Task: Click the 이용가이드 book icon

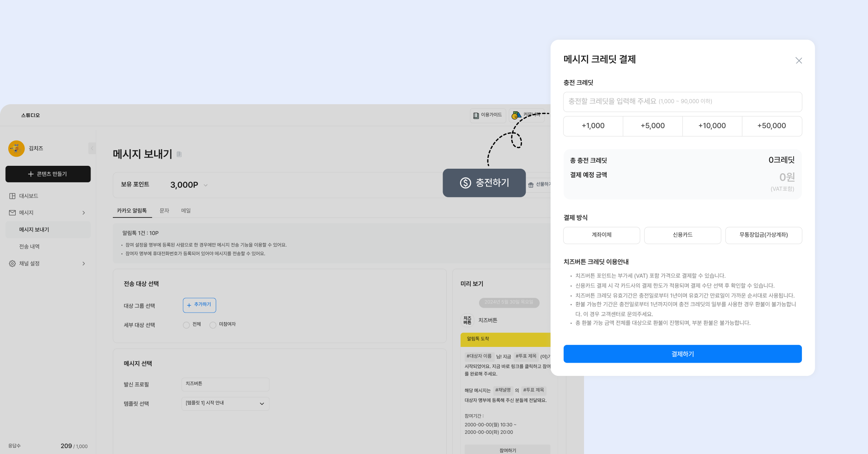Action: [476, 115]
